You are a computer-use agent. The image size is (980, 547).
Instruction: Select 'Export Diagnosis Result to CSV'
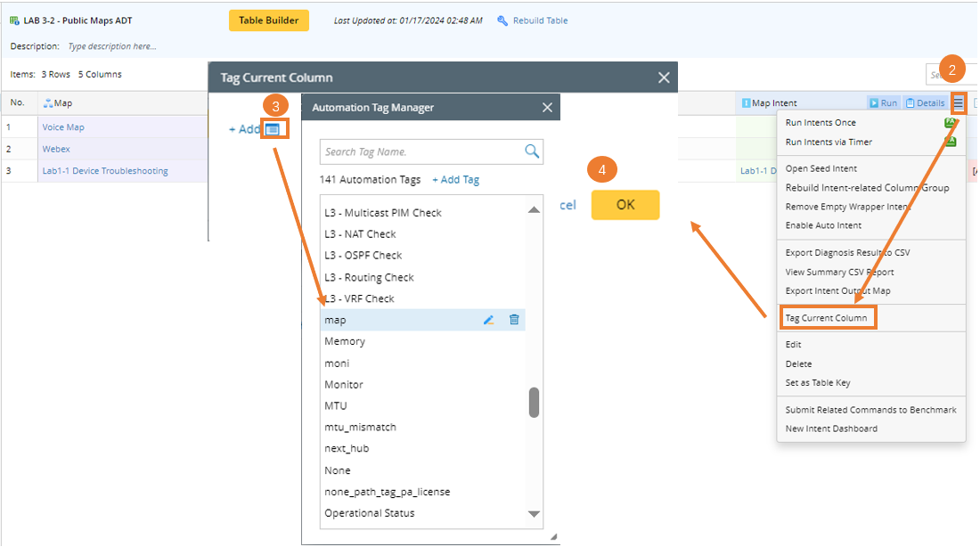pos(847,253)
